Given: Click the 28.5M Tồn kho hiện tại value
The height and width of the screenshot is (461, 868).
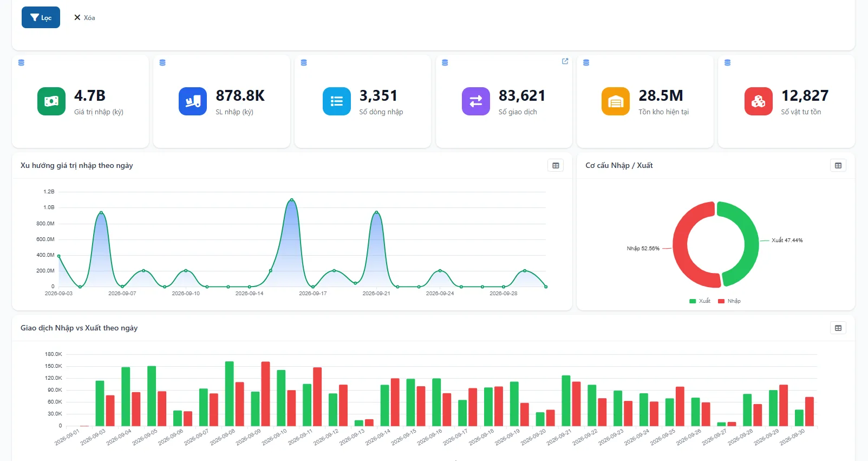Looking at the screenshot, I should 661,96.
